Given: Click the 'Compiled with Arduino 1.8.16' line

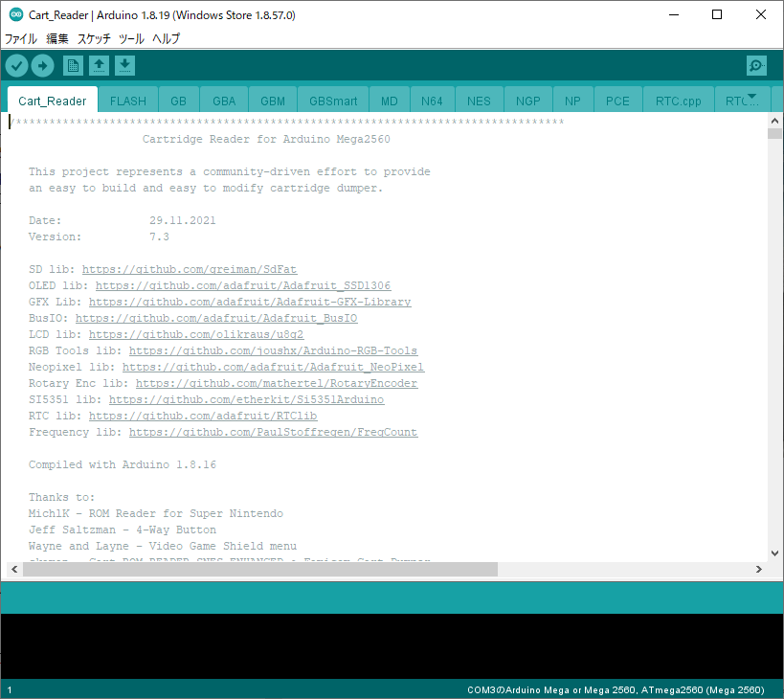Looking at the screenshot, I should 123,464.
